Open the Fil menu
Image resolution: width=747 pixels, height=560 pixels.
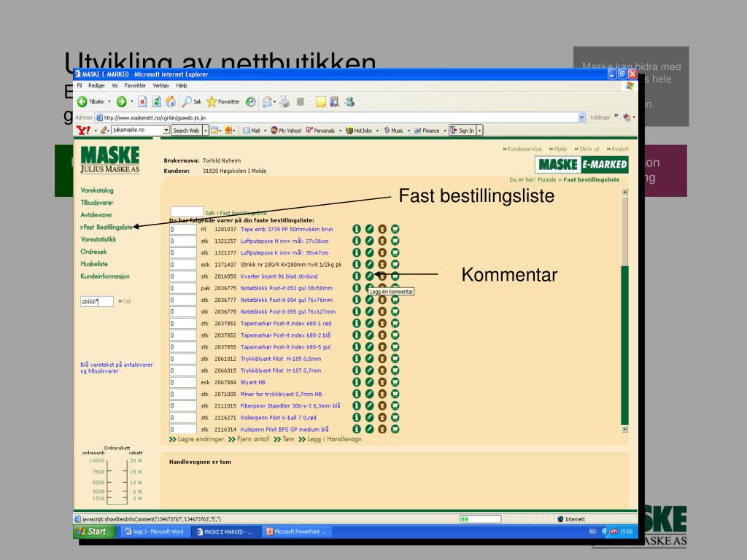point(80,86)
